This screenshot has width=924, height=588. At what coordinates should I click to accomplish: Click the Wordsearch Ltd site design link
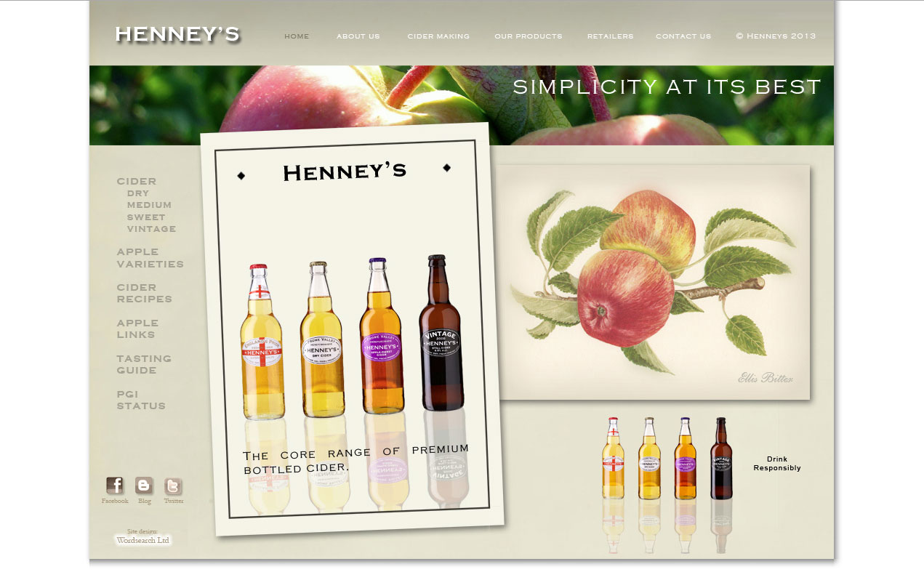click(x=143, y=541)
